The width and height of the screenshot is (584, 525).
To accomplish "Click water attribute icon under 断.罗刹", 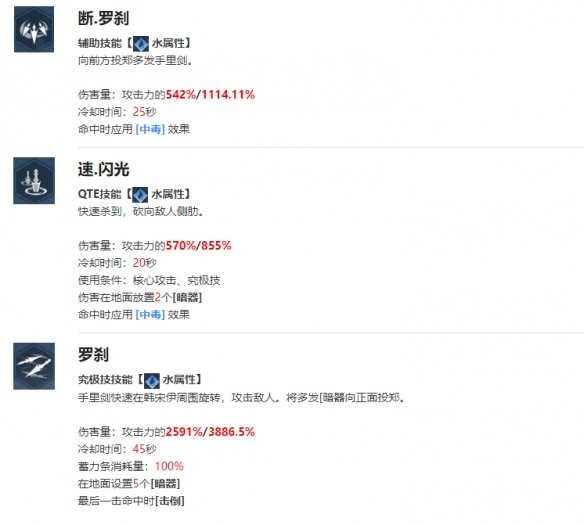I will pos(141,44).
